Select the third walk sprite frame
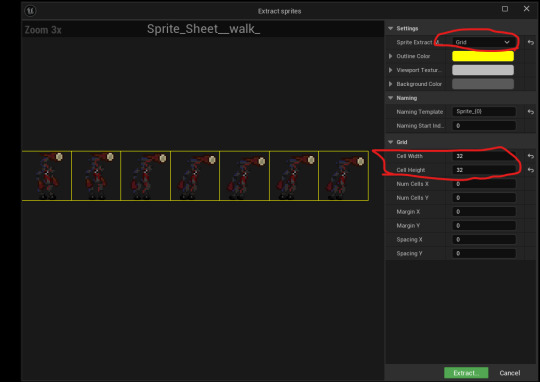Image resolution: width=540 pixels, height=382 pixels. [x=146, y=176]
